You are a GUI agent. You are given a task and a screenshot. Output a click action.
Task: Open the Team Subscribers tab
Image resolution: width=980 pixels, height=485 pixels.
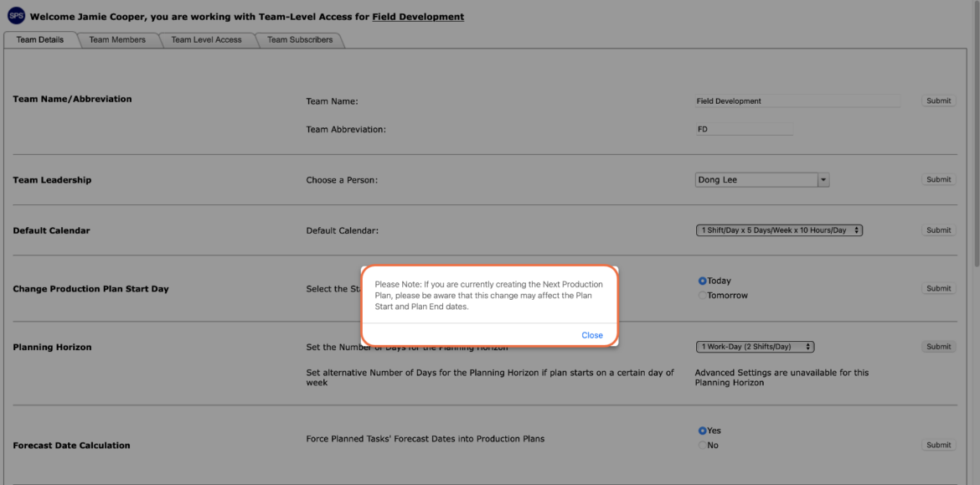300,39
